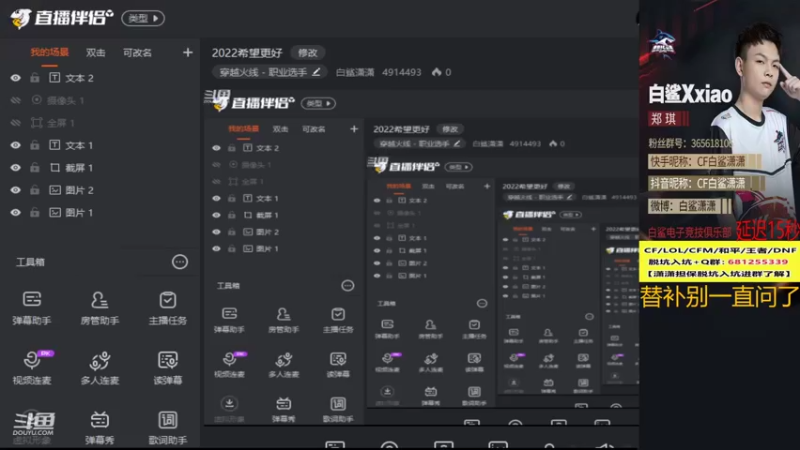Image resolution: width=800 pixels, height=450 pixels.
Task: Open the 工具箱 more options circle icon
Action: coord(180,262)
